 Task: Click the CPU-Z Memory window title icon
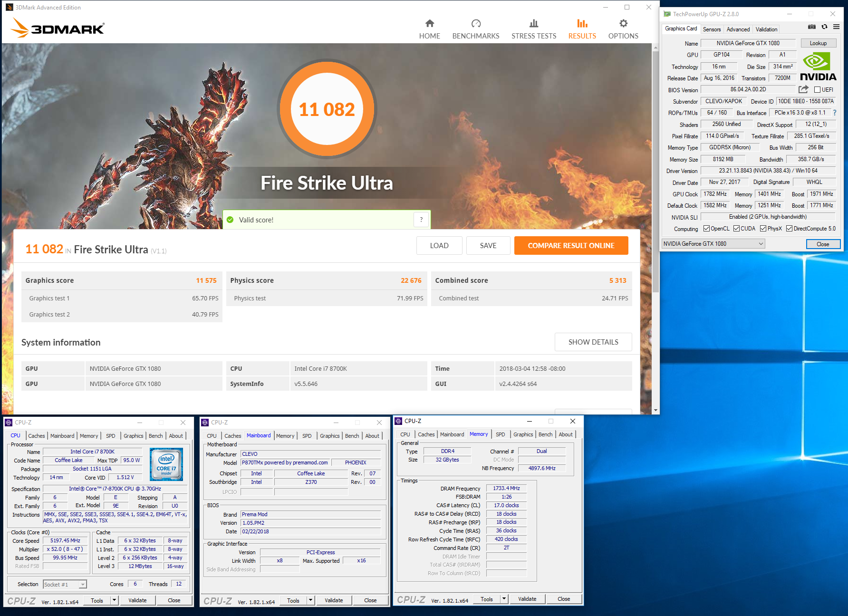(x=398, y=421)
